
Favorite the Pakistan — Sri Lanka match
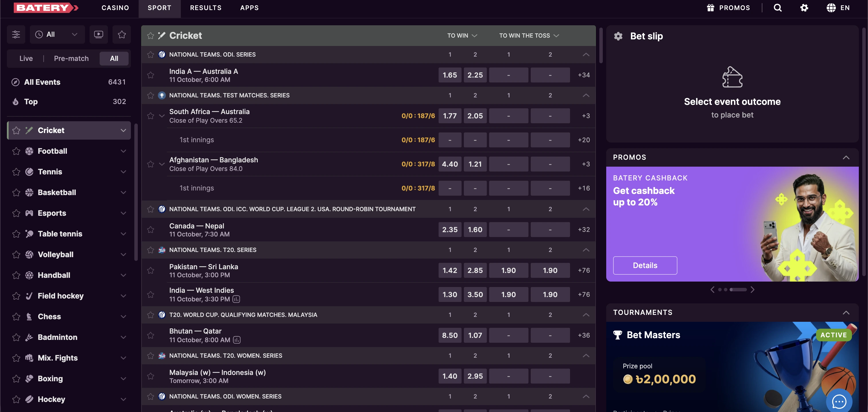coord(151,270)
